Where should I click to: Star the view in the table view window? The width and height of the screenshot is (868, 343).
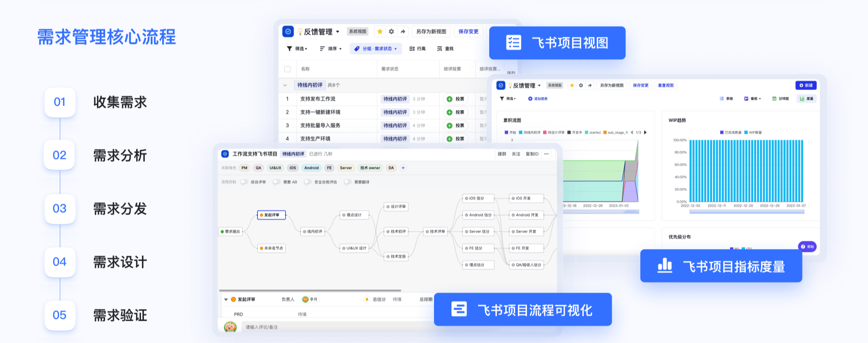380,31
